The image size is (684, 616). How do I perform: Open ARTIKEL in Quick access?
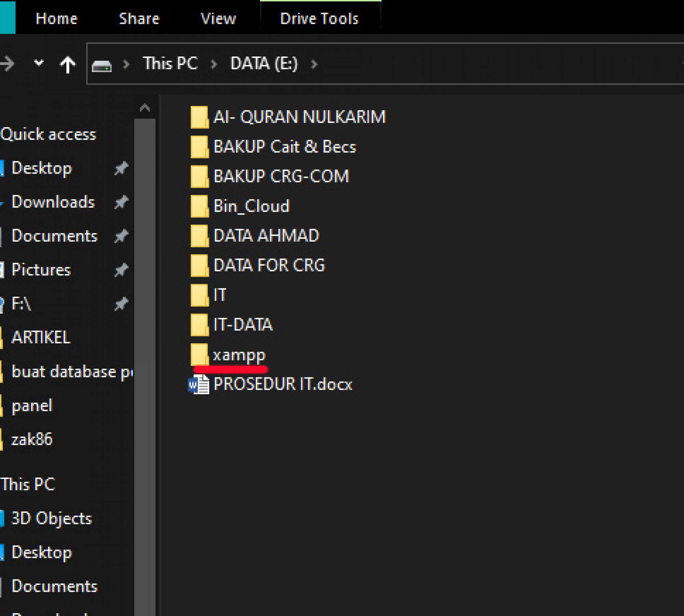click(x=41, y=337)
